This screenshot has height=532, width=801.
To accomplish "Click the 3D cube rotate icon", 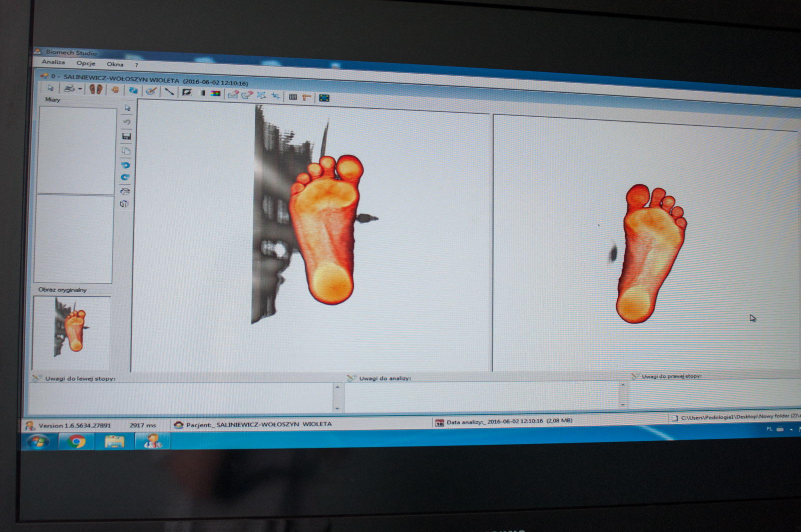I will tap(124, 204).
